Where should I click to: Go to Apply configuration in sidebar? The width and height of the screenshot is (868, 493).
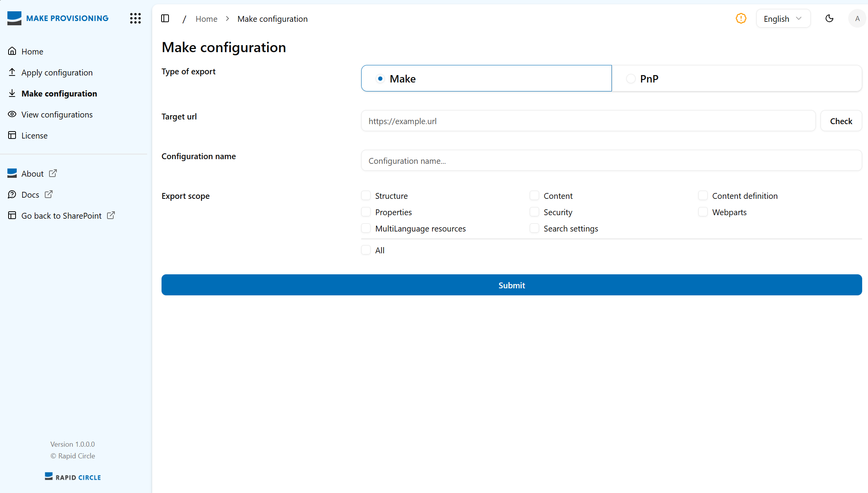click(x=57, y=72)
